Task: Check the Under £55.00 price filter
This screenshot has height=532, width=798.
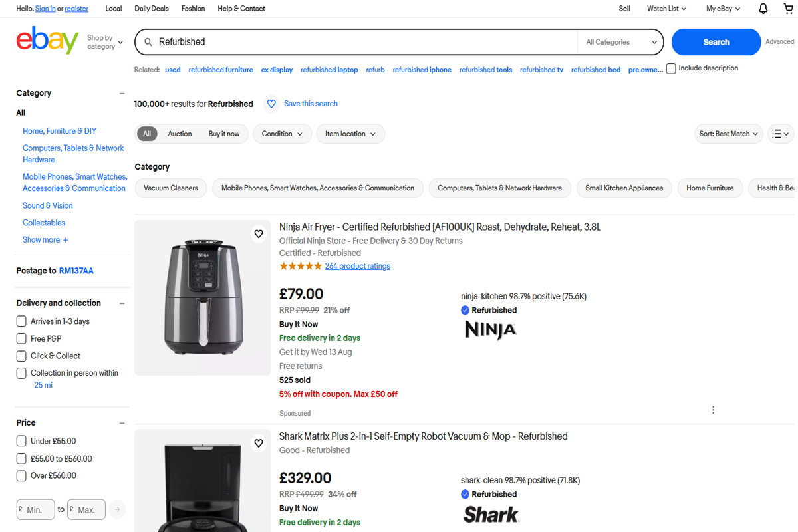Action: [x=22, y=441]
